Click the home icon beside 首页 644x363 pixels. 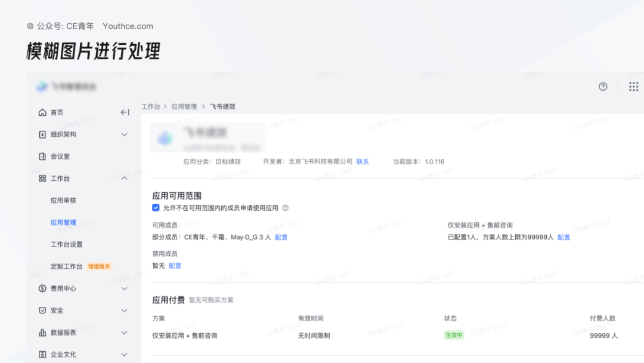point(42,112)
